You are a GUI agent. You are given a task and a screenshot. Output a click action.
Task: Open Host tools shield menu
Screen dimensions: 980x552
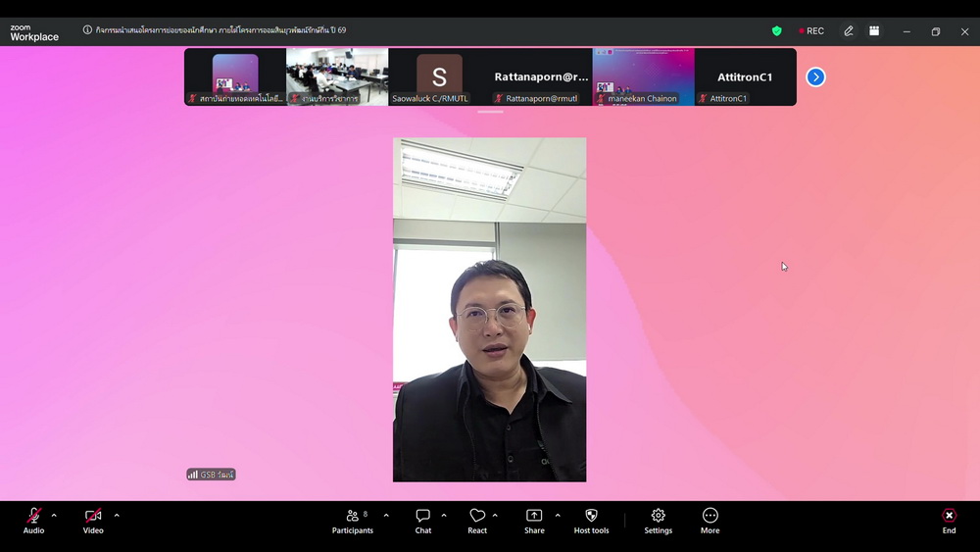591,520
